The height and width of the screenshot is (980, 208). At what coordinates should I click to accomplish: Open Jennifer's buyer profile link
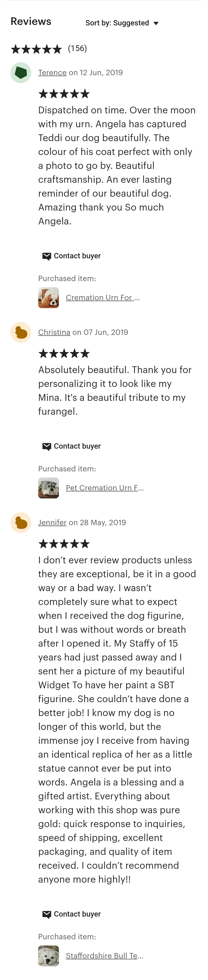[x=52, y=523]
